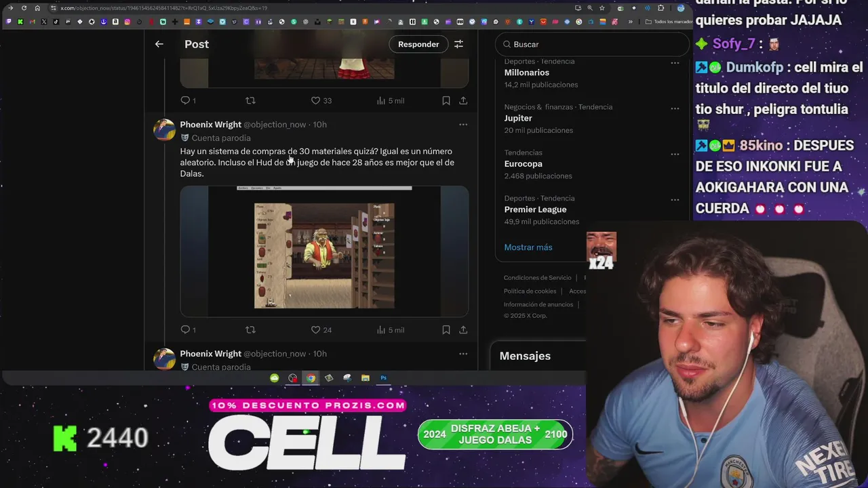Click Mostrar más under trends

(528, 247)
